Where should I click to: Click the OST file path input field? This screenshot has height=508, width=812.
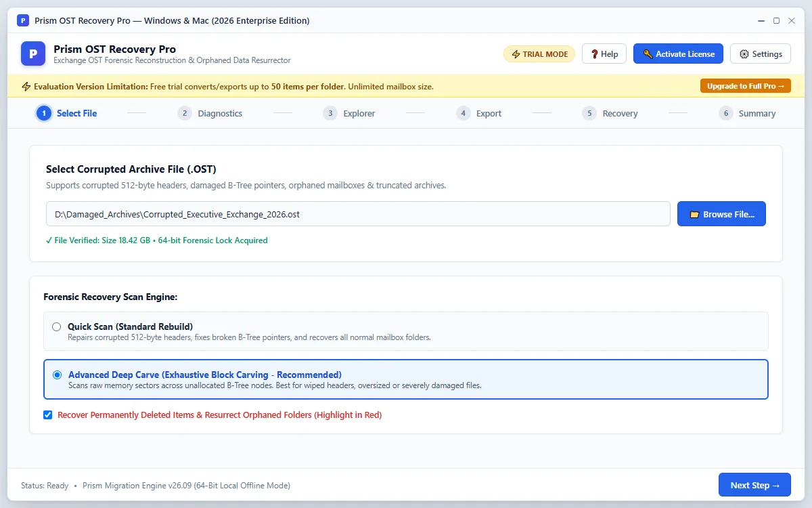click(358, 214)
